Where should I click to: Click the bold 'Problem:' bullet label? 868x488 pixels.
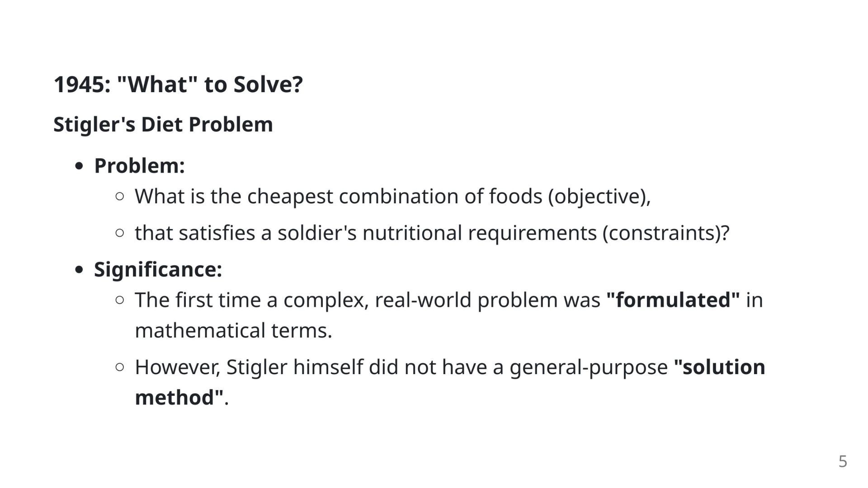pyautogui.click(x=139, y=166)
